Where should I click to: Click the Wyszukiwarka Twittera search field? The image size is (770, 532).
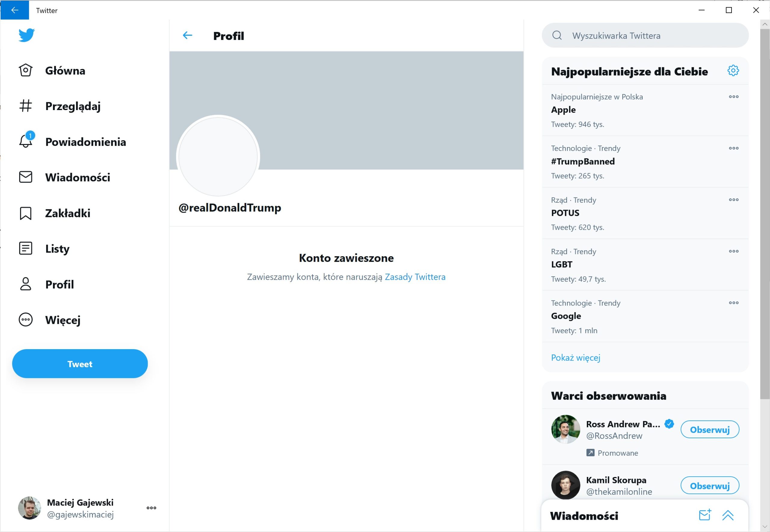[x=645, y=35]
